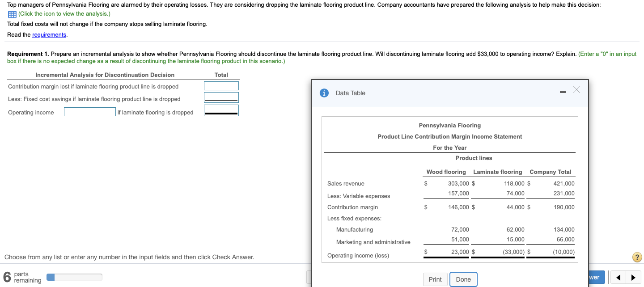Minimize the Data Table dialog

[x=563, y=93]
